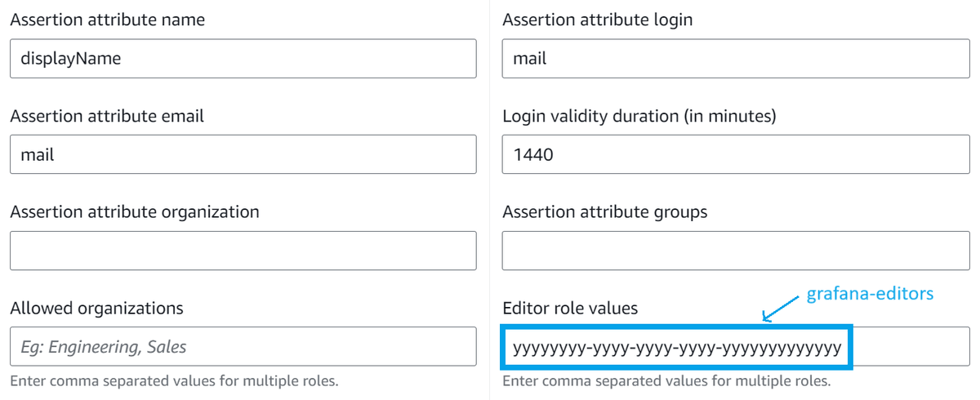Screen dimensions: 980x400
Task: Click helper text below Editor role values
Action: tap(666, 381)
